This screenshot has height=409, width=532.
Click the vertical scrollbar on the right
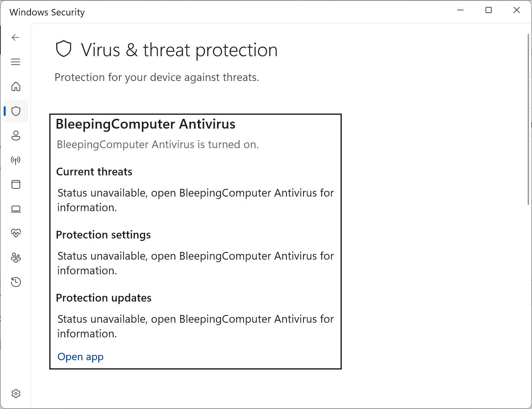click(x=528, y=122)
